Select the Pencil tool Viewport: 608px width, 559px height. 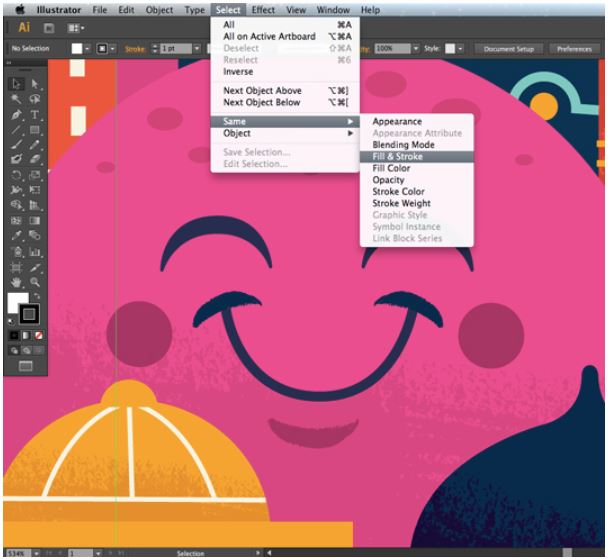35,145
